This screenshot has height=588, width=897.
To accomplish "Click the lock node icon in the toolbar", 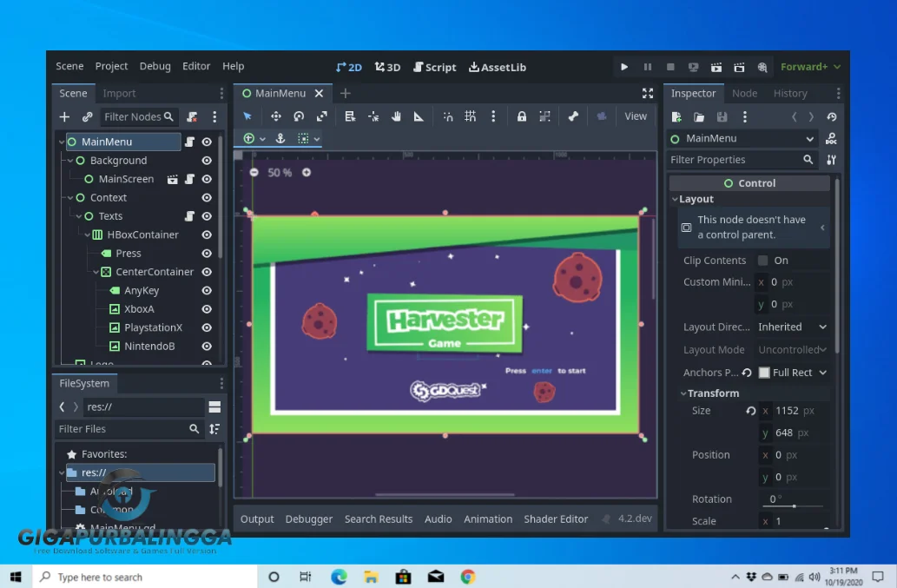I will (522, 116).
